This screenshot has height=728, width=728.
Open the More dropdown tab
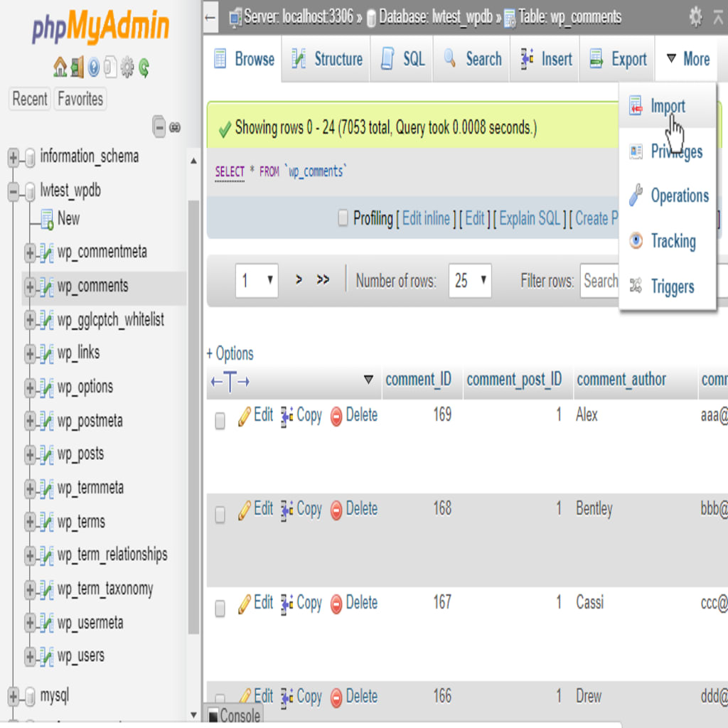[687, 59]
